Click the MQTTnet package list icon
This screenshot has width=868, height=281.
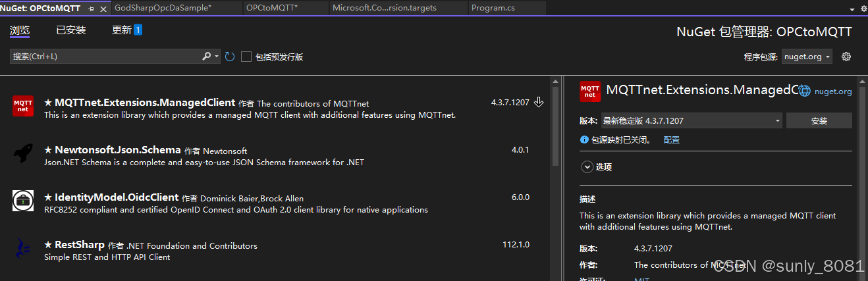click(x=23, y=106)
